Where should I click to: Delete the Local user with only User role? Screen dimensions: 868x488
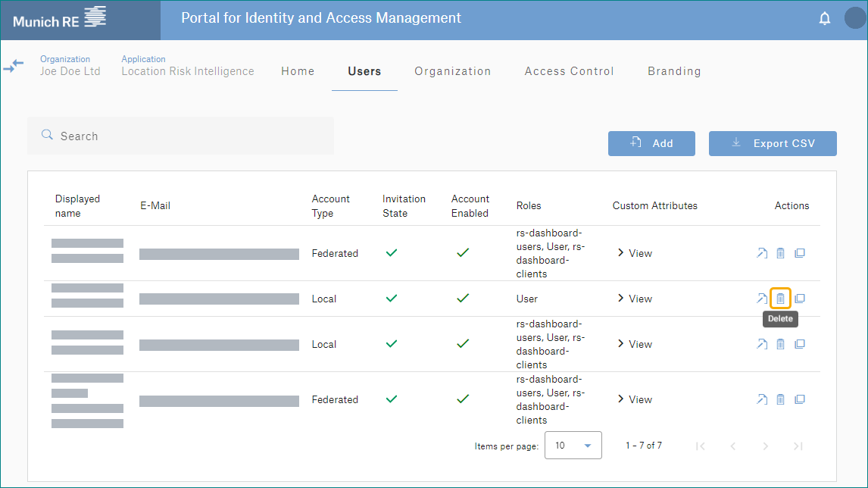click(x=781, y=299)
